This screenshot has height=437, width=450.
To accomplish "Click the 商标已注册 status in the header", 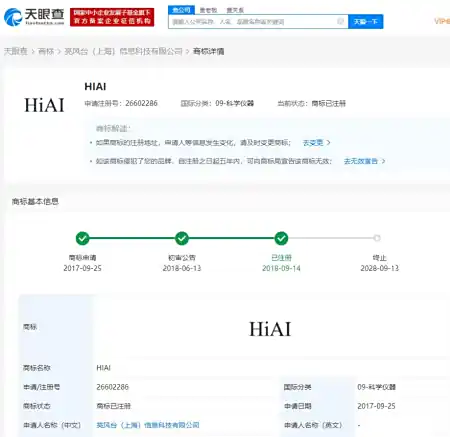I will (x=329, y=103).
